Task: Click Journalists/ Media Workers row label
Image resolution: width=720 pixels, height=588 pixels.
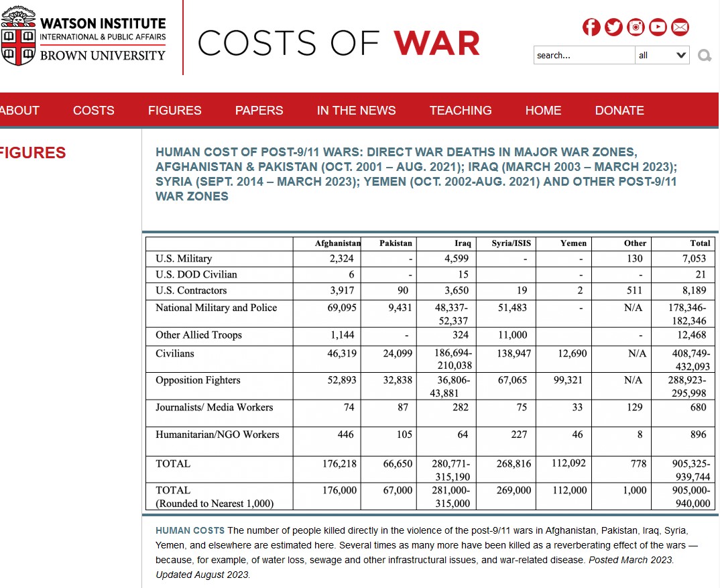Action: (x=214, y=407)
